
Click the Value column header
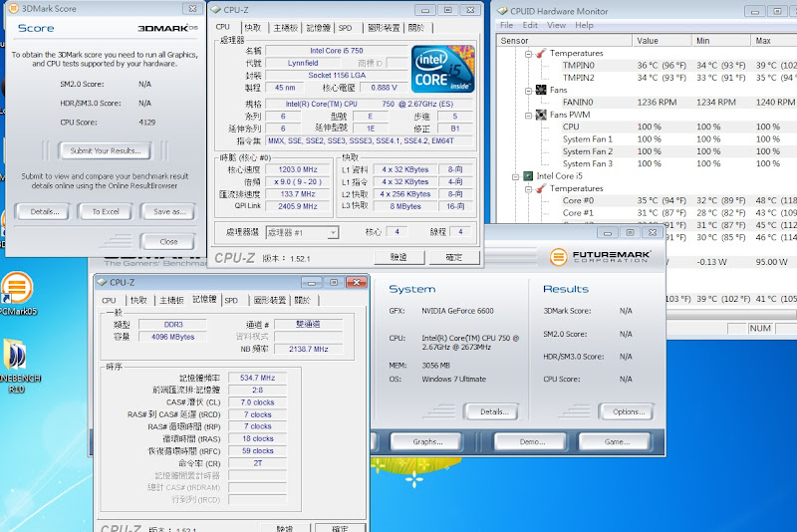(662, 41)
